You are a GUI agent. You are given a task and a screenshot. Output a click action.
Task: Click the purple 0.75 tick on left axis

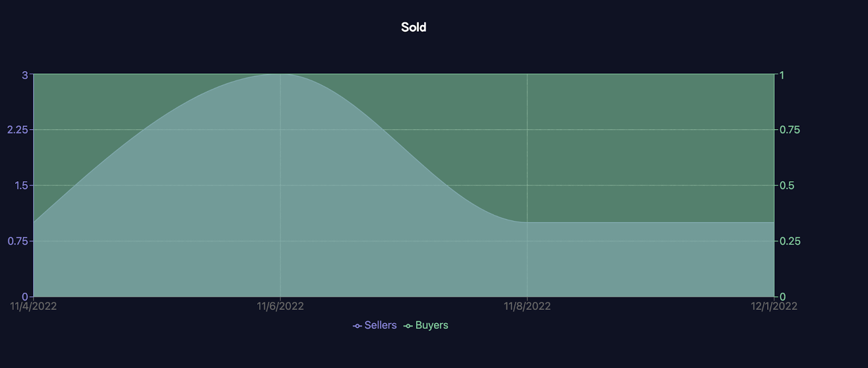(x=17, y=241)
